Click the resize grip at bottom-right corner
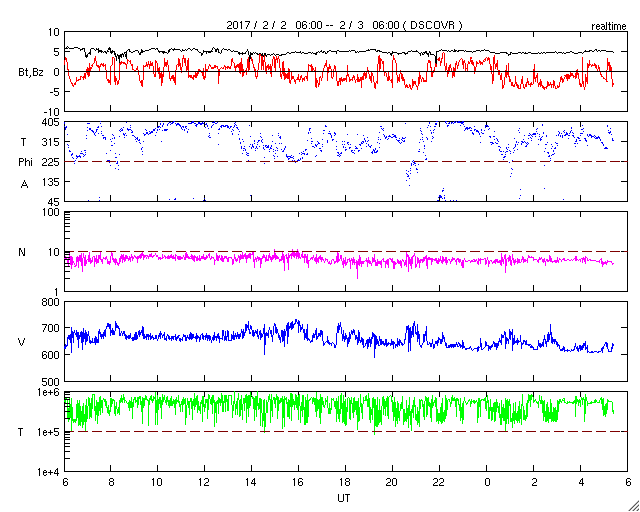 coord(634,506)
